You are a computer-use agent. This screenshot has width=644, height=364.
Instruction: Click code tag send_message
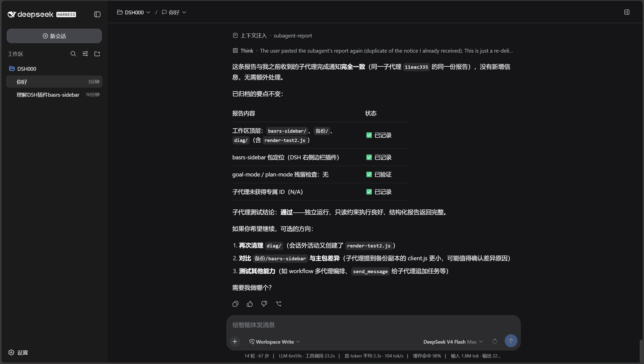[x=370, y=271]
